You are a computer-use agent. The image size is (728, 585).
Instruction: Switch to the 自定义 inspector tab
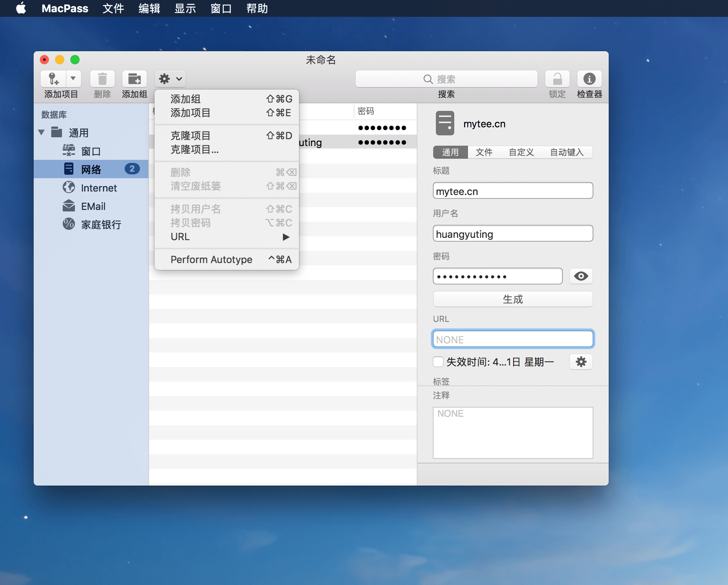521,152
